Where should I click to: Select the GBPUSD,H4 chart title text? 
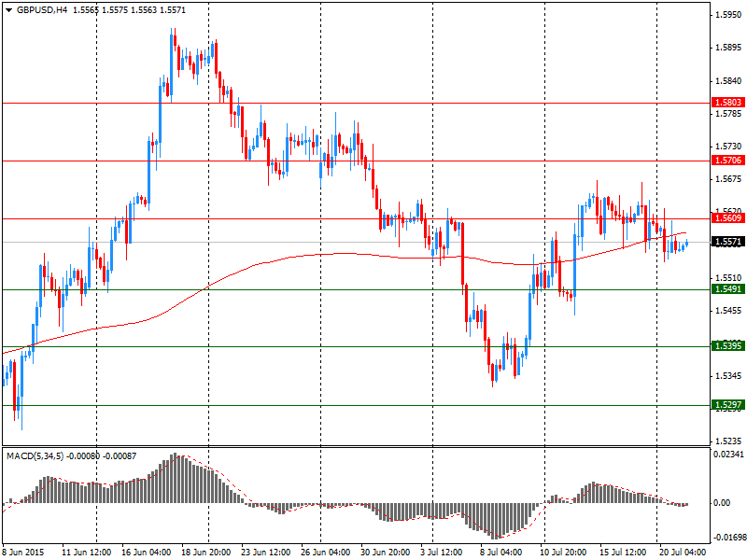[x=42, y=10]
